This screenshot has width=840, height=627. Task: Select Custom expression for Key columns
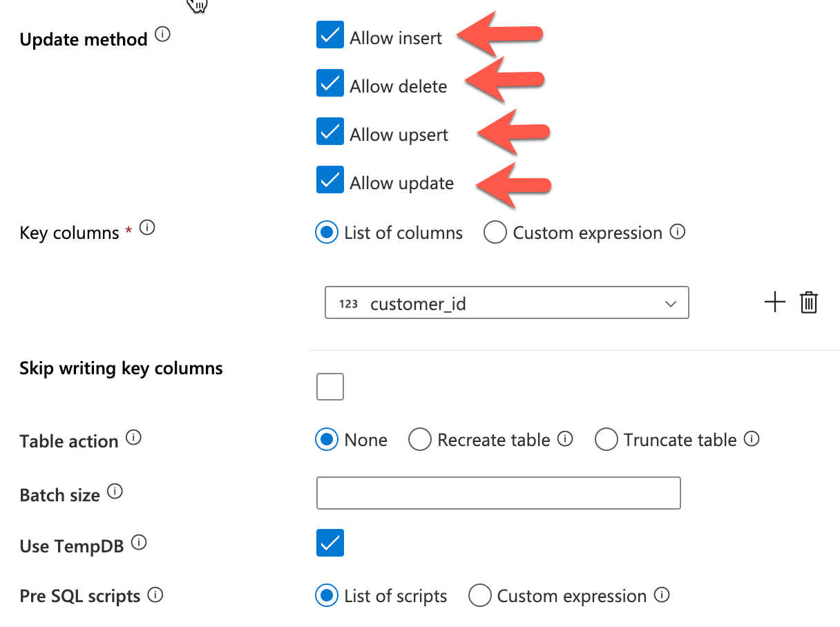496,233
